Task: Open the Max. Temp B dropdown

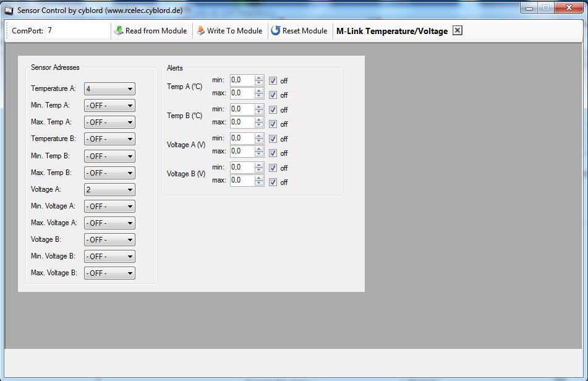Action: click(x=109, y=173)
